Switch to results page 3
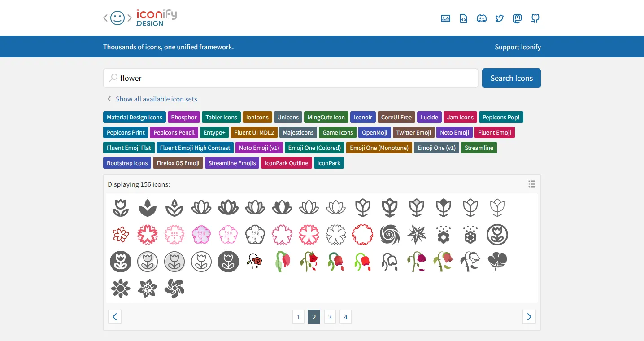Image resolution: width=644 pixels, height=341 pixels. click(330, 317)
